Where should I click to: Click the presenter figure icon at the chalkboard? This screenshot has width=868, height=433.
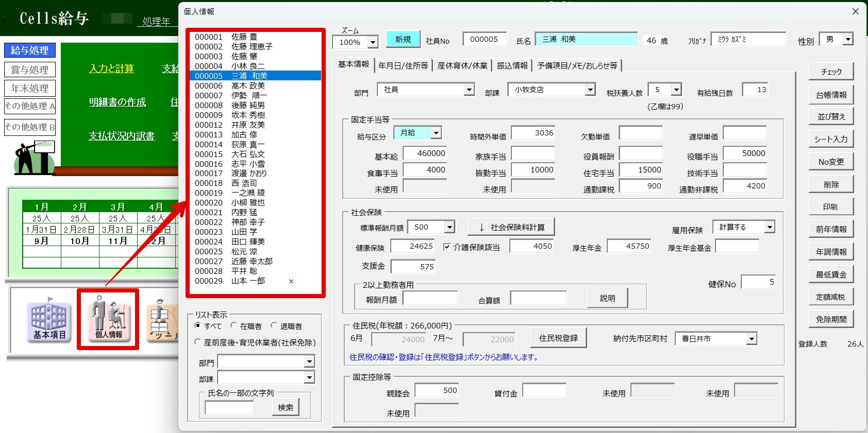pyautogui.click(x=34, y=158)
